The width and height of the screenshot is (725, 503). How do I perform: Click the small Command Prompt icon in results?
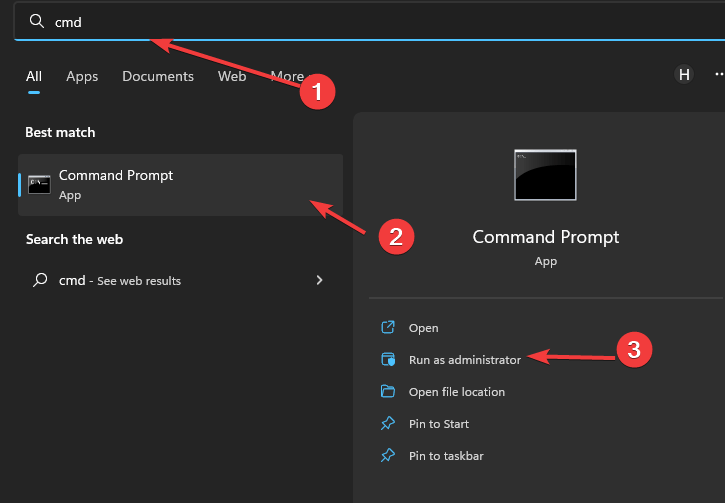coord(39,184)
